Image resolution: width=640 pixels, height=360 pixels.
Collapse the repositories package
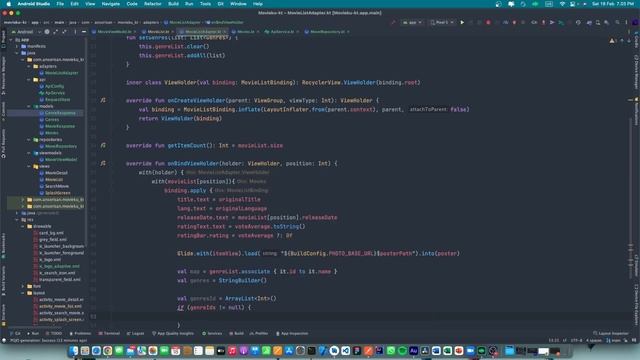click(x=29, y=140)
